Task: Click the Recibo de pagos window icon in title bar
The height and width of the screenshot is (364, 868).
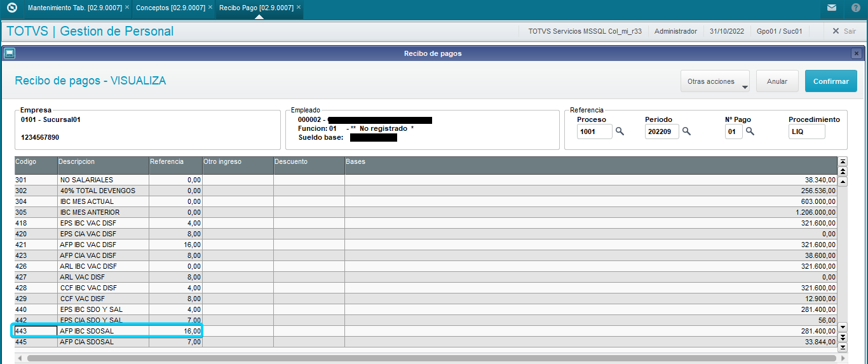Action: (x=9, y=53)
